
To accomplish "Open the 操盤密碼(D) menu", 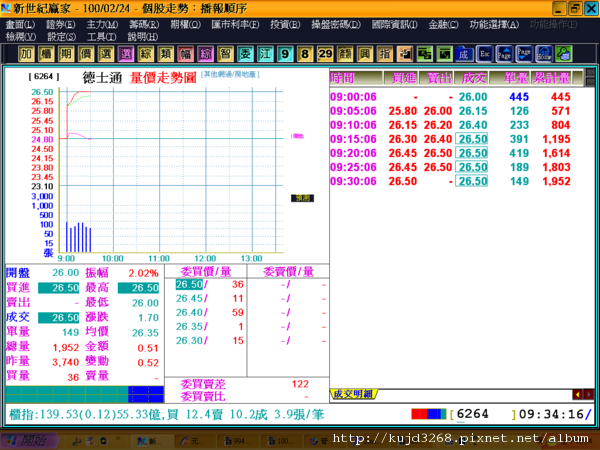I will pyautogui.click(x=336, y=25).
